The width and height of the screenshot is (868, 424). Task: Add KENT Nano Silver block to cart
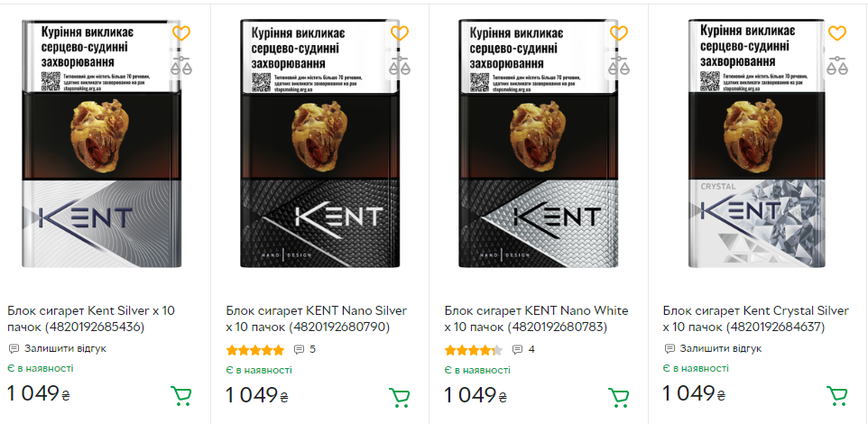(400, 396)
